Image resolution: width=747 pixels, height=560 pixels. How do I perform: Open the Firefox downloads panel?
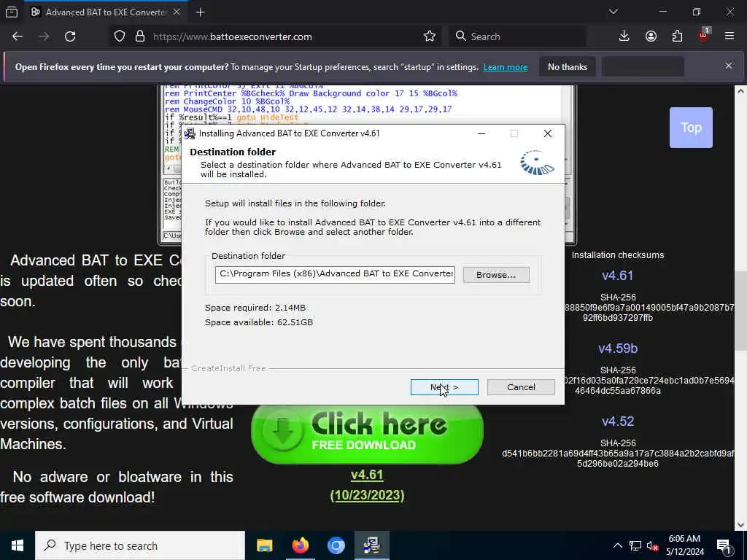coord(624,36)
